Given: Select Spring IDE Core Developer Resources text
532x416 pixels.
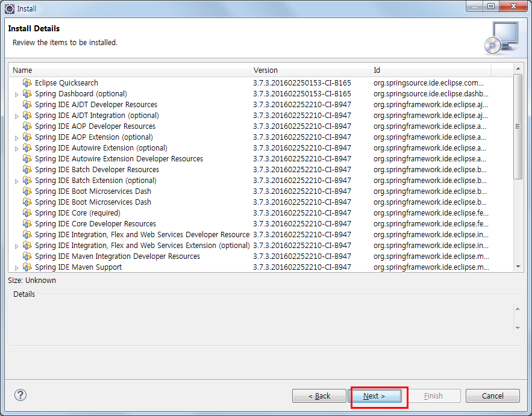Looking at the screenshot, I should pos(95,224).
